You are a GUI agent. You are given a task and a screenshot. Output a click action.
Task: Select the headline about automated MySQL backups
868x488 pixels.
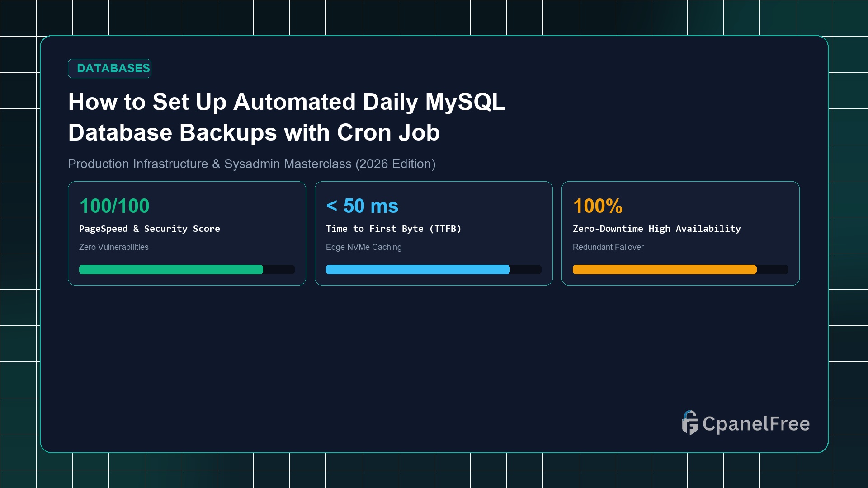[287, 117]
